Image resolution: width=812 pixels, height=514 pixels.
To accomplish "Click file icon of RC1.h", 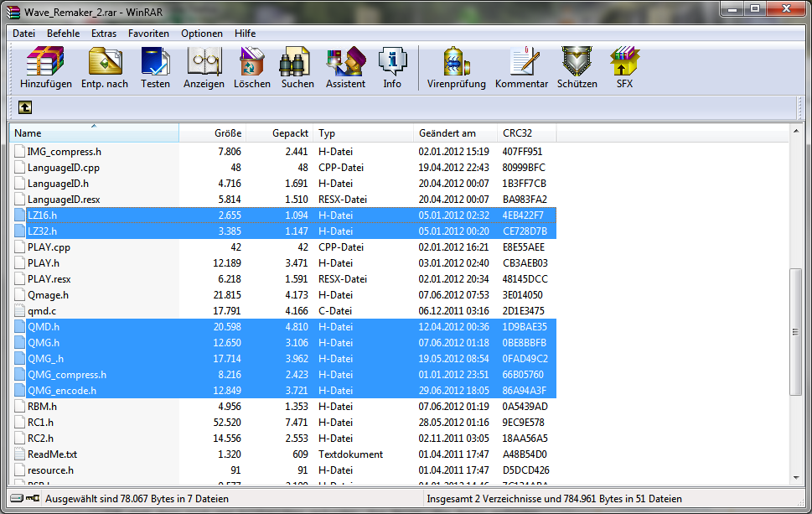I will tap(19, 423).
